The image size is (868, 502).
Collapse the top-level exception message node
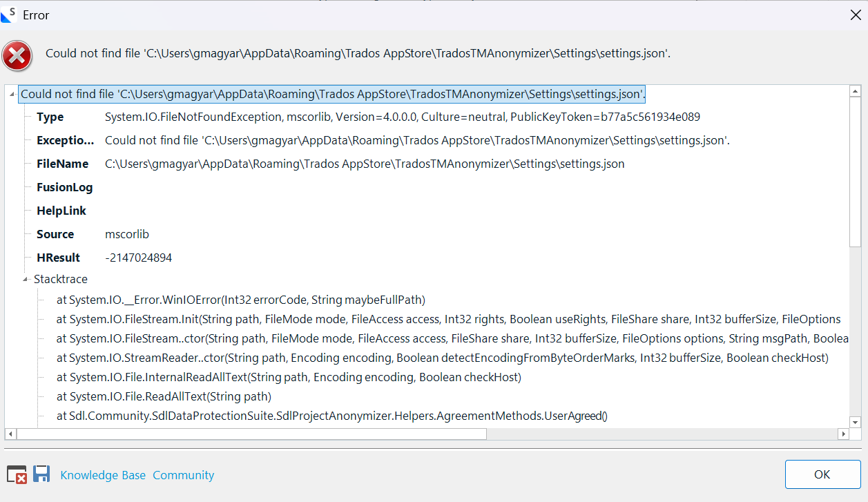click(12, 94)
